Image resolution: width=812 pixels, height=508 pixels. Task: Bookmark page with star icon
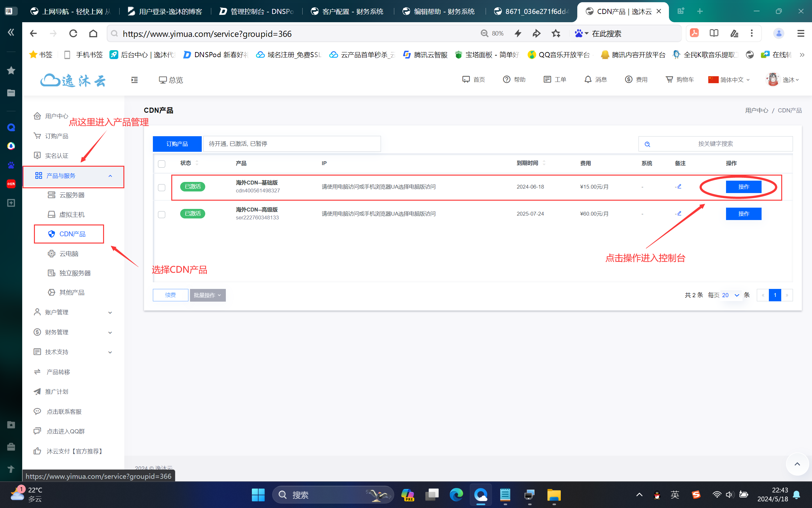[x=556, y=34]
